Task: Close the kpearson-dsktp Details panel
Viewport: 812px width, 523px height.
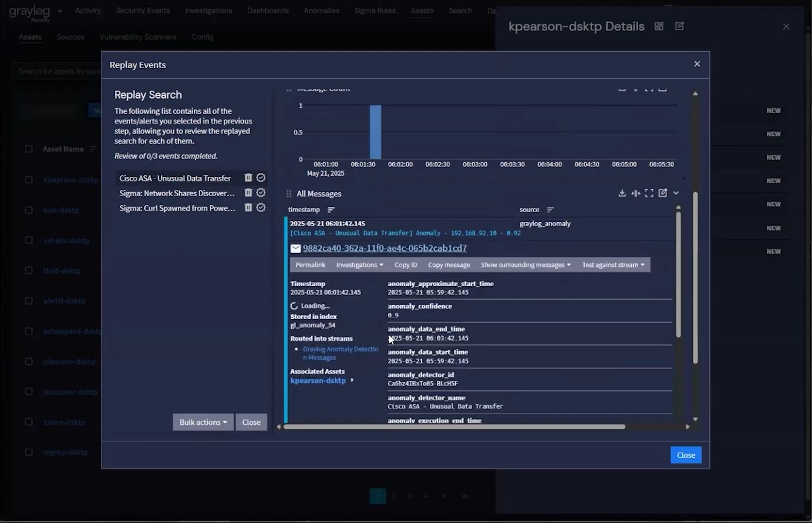Action: [786, 26]
